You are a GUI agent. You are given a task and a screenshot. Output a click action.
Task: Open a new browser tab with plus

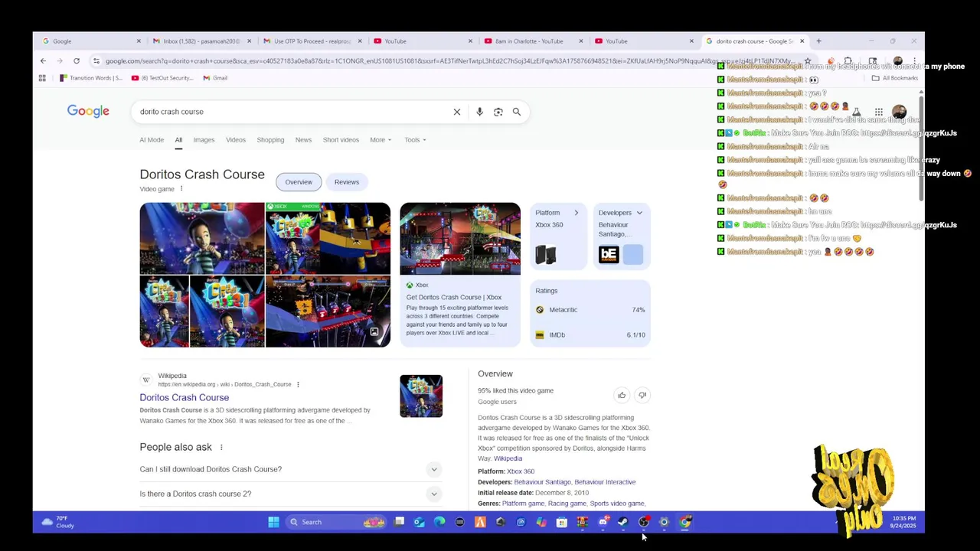click(818, 41)
